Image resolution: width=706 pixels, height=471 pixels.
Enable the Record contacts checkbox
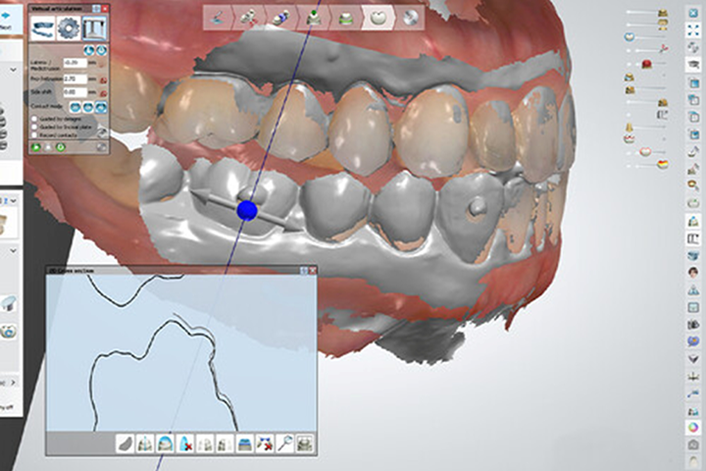pos(35,132)
